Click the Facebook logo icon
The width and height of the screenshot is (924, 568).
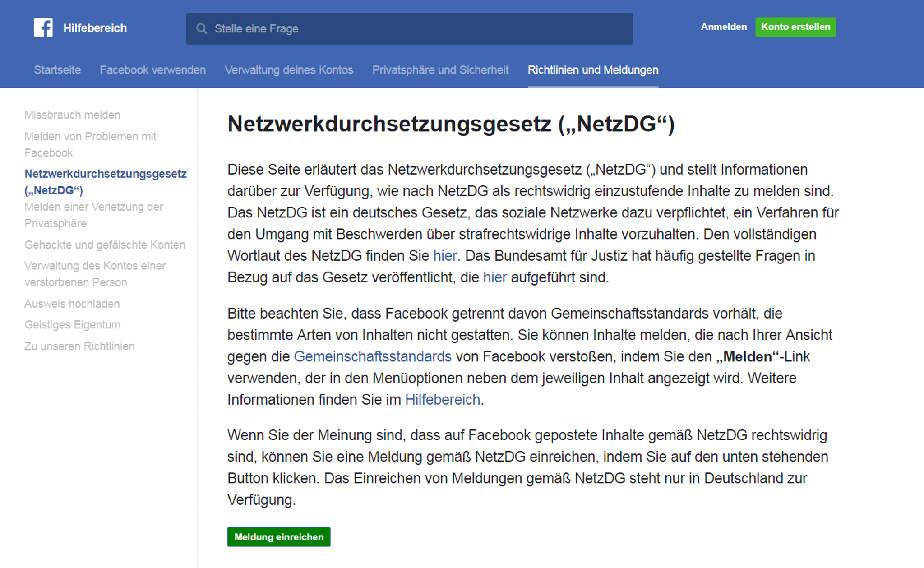[43, 28]
